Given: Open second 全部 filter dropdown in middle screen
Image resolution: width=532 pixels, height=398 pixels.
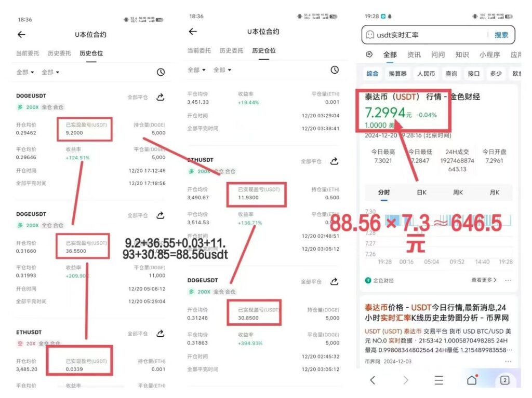Looking at the screenshot, I should (222, 70).
